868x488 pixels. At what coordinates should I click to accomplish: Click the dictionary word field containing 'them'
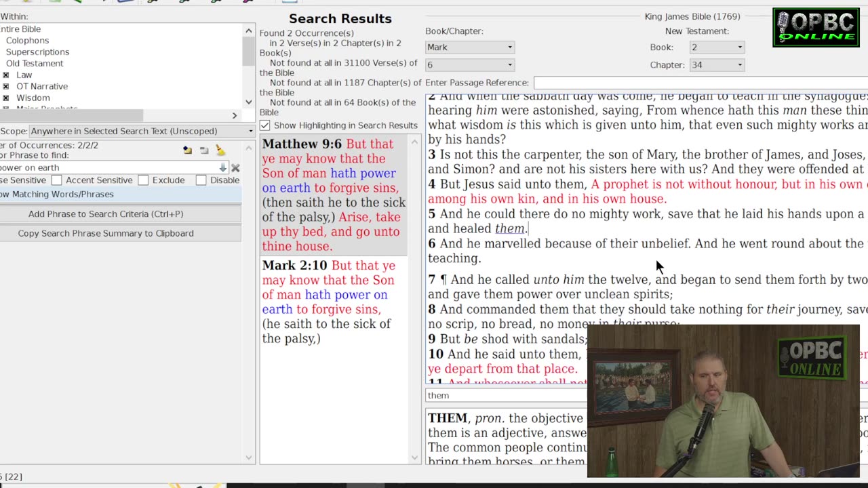pos(506,395)
